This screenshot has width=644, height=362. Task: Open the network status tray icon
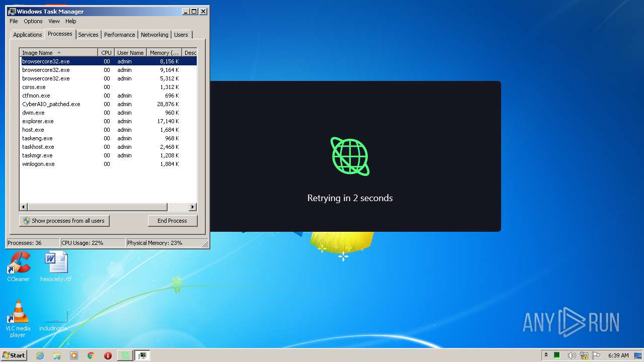(584, 355)
